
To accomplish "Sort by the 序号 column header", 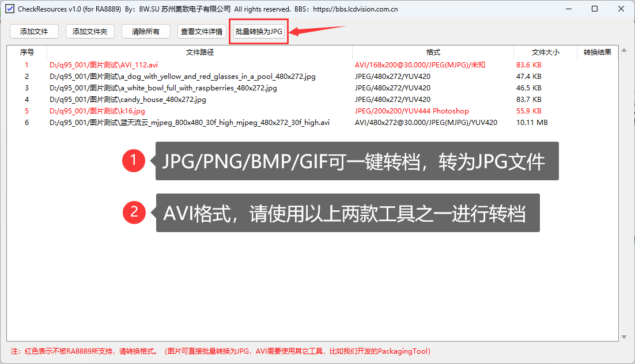I will (27, 52).
